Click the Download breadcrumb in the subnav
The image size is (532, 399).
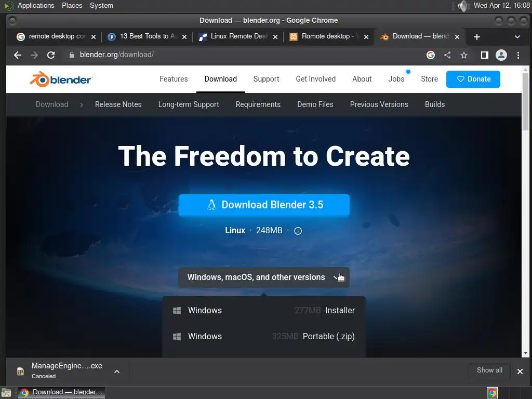52,104
